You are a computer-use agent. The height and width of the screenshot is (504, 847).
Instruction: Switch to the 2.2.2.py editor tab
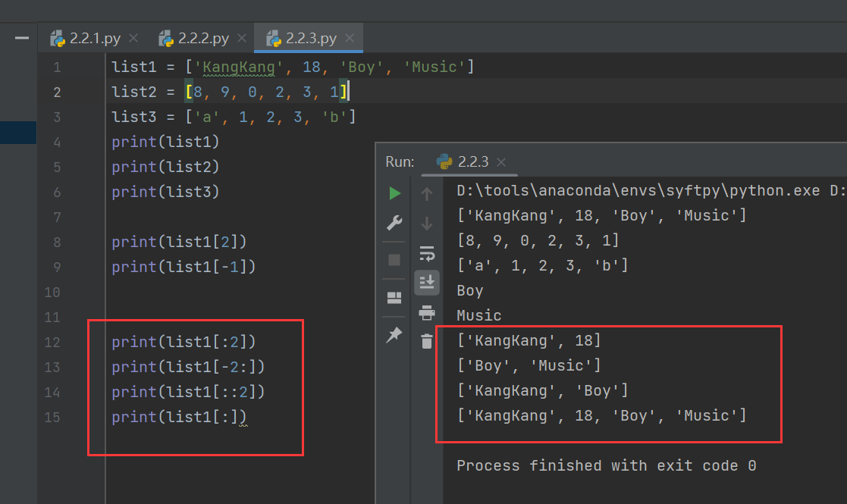pyautogui.click(x=203, y=39)
